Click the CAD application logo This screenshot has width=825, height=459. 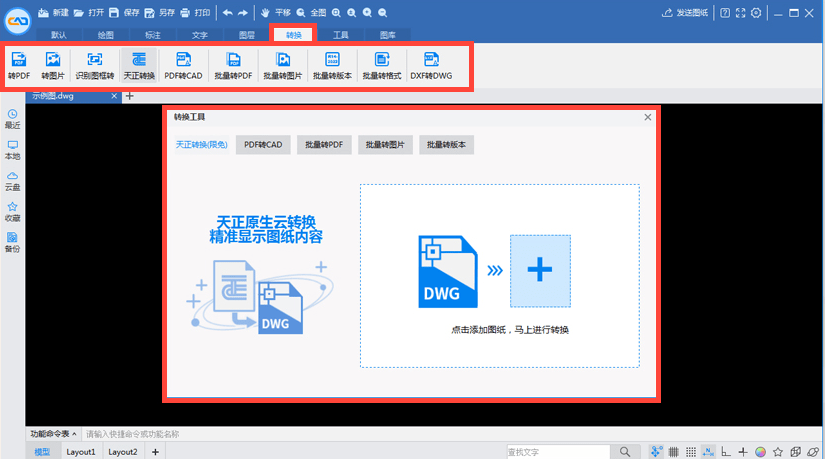point(17,21)
